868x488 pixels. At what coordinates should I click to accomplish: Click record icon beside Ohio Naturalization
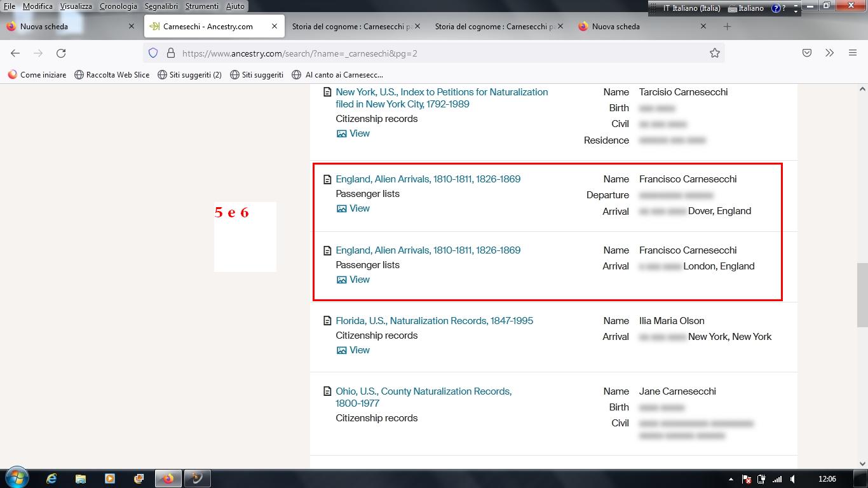[x=327, y=391]
